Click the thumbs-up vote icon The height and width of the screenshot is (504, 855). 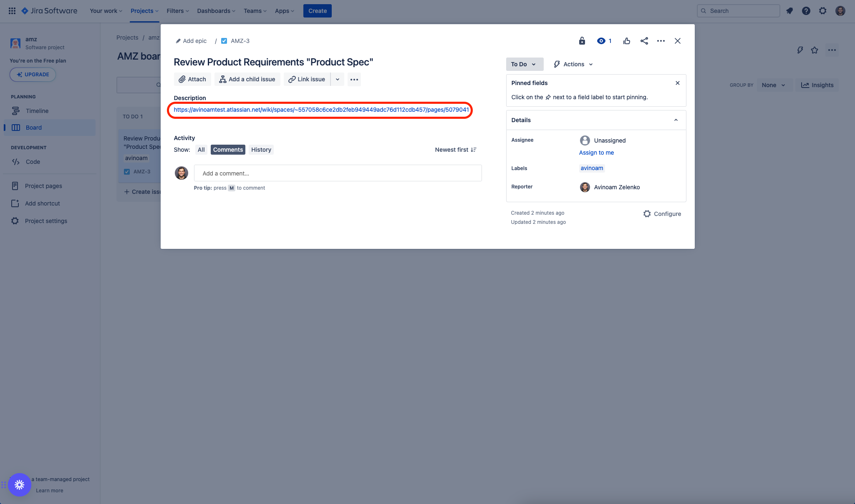[626, 41]
